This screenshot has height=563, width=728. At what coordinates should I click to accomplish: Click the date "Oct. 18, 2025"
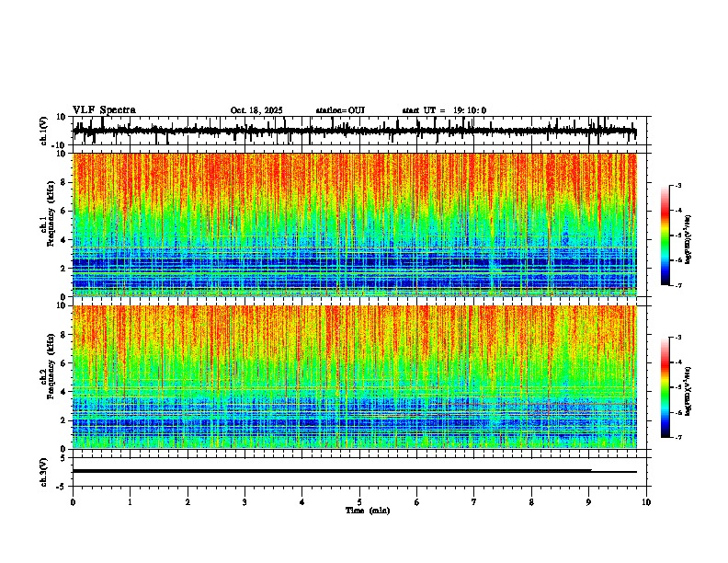click(x=256, y=110)
